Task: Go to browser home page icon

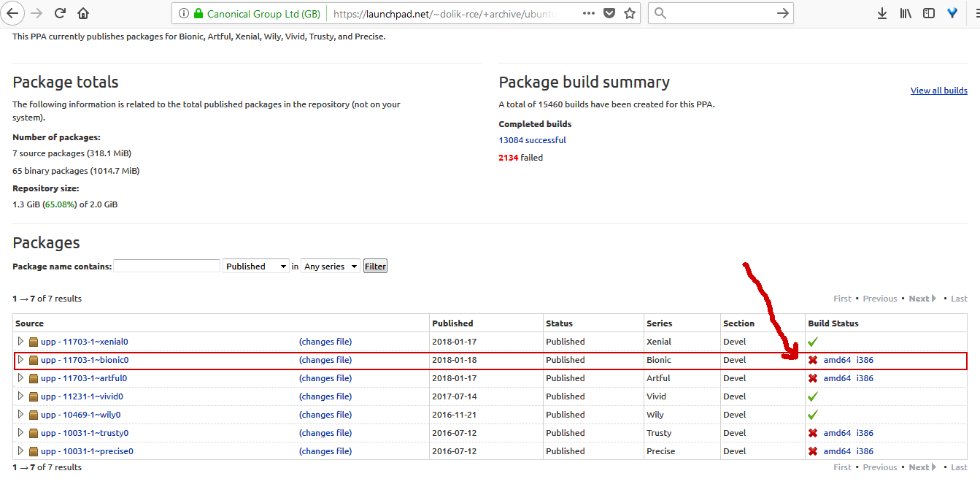Action: pyautogui.click(x=83, y=13)
